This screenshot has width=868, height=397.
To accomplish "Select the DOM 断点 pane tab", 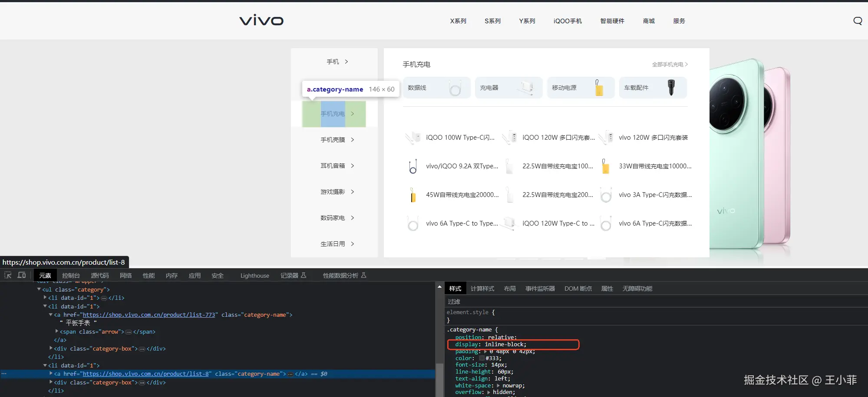I will [578, 289].
